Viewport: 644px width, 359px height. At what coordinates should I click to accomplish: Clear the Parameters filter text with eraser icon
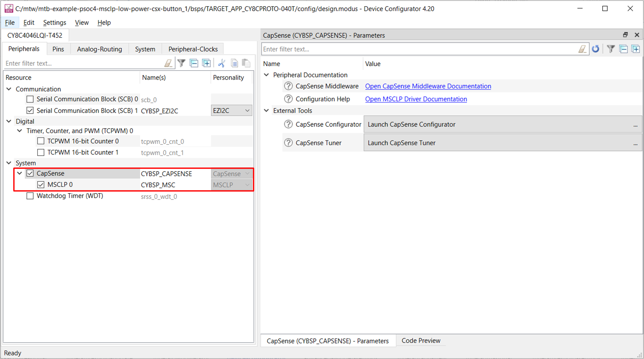pyautogui.click(x=582, y=49)
